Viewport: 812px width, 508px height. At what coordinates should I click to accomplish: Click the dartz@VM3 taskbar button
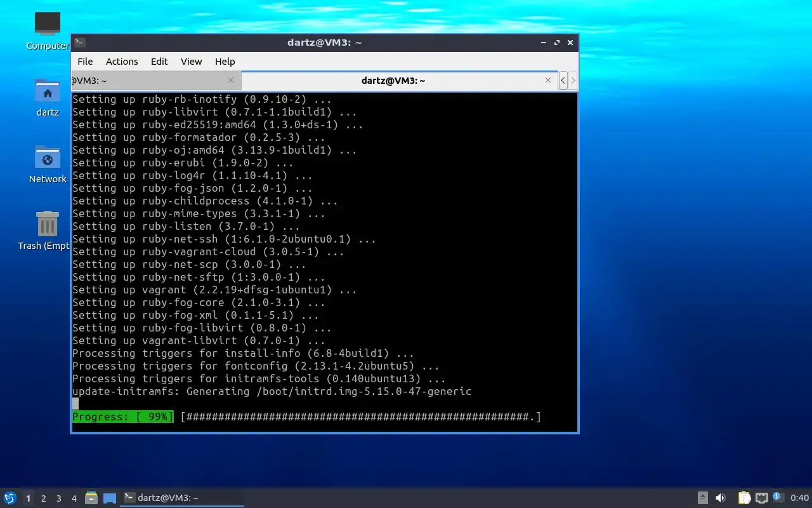pos(182,498)
